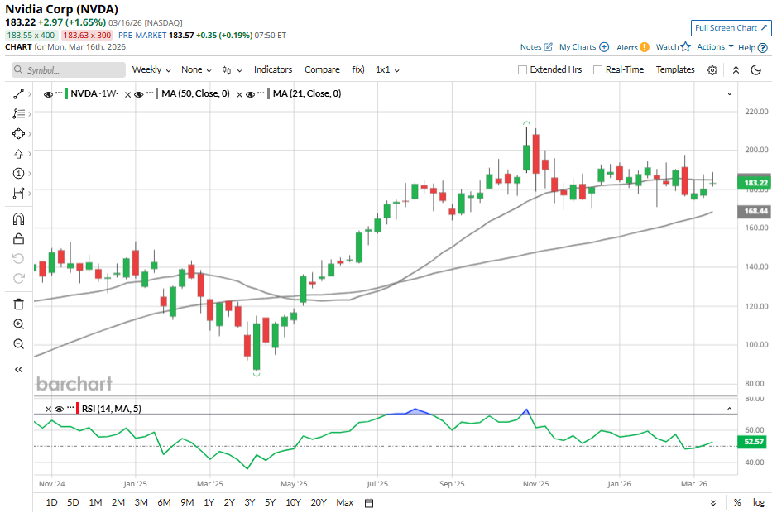777x532 pixels.
Task: Expand the None dropdown in the toolbar
Action: coord(196,70)
